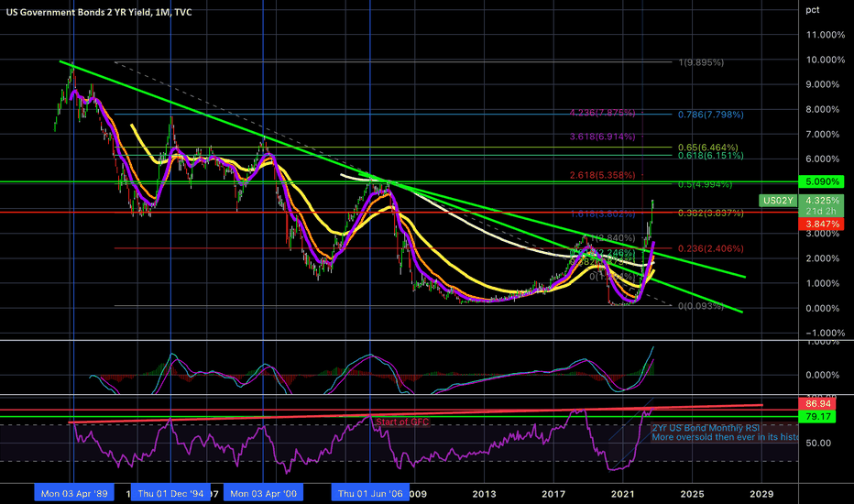Select the red 86.94 RSI tag
The height and width of the screenshot is (504, 854).
[817, 404]
